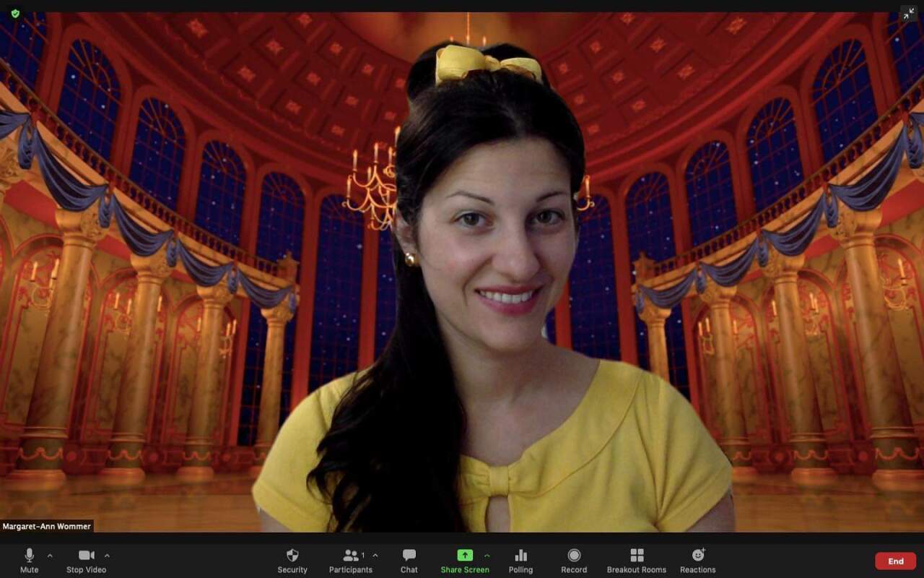Open Breakout Rooms
The height and width of the screenshot is (578, 924).
[x=637, y=561]
